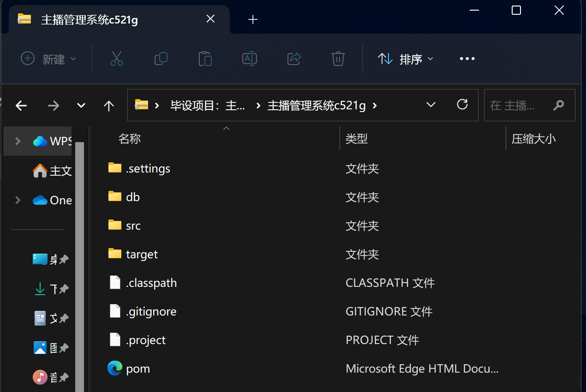Open pinned Pictures in the sidebar

pyautogui.click(x=50, y=348)
